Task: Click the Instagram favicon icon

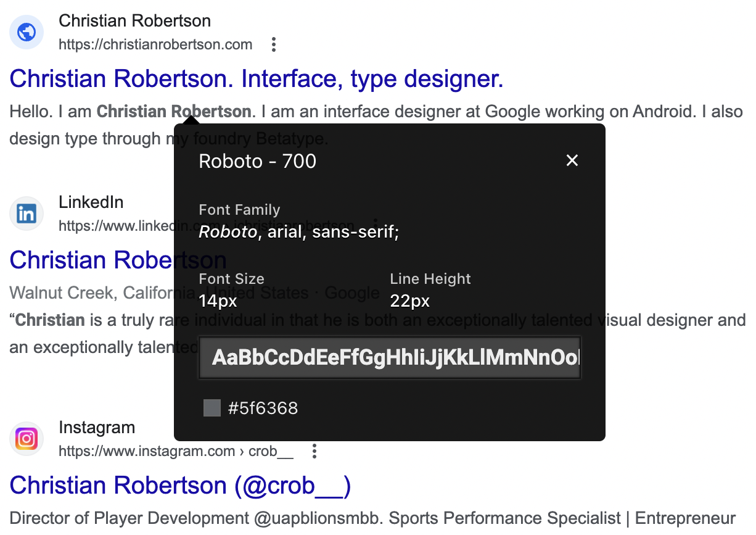Action: tap(27, 439)
